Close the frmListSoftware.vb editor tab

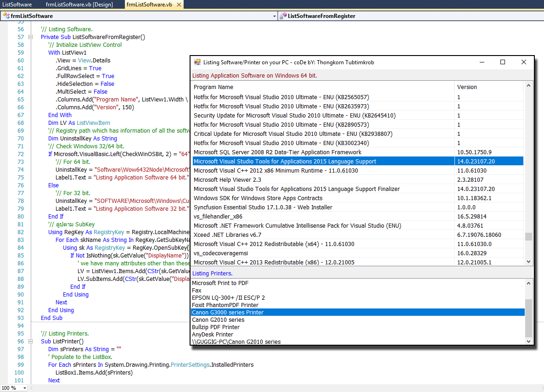179,5
